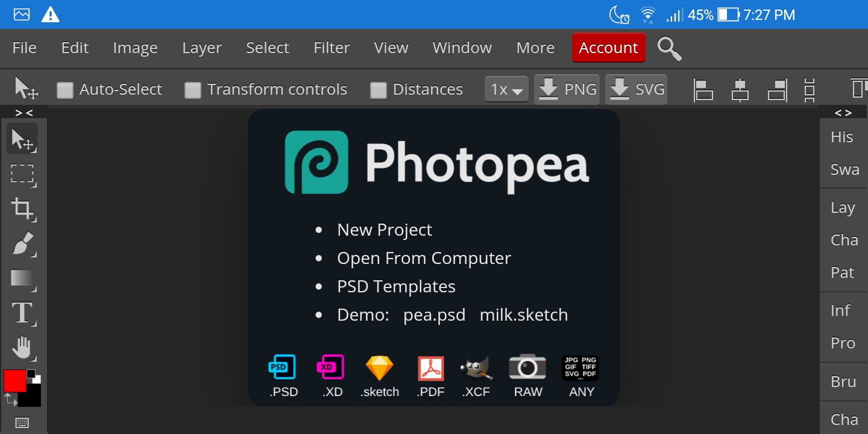Screen dimensions: 868x434
Task: Choose the Gradient tool
Action: 22,278
